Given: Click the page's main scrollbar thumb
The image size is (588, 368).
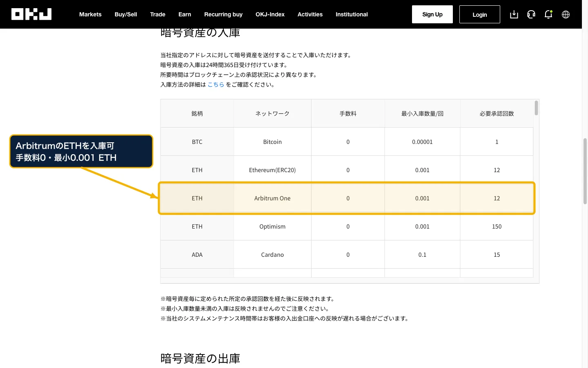Looking at the screenshot, I should click(585, 171).
